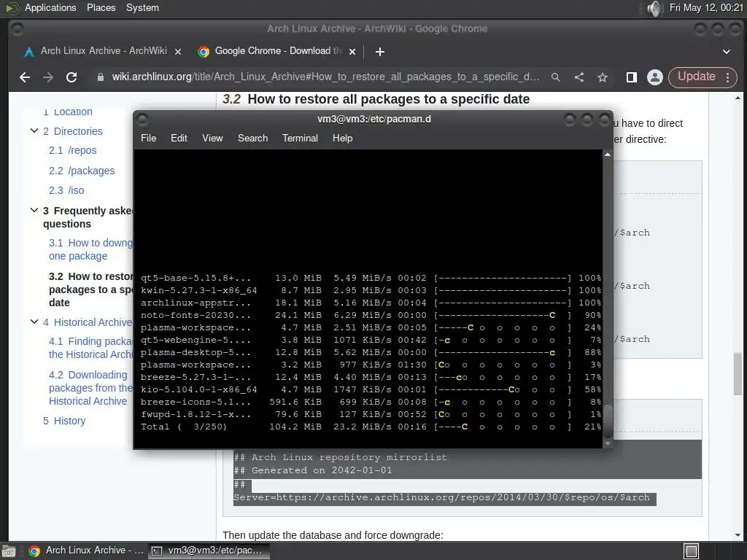The width and height of the screenshot is (747, 560).
Task: Click the Server=https archive URL line
Action: pos(441,497)
